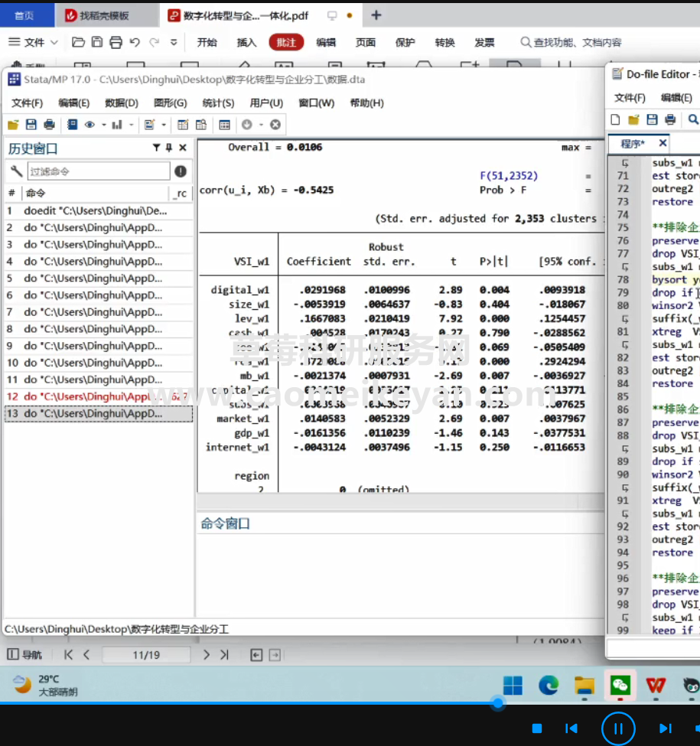Click the Find magnifier icon in Do-file Editor

[x=693, y=119]
